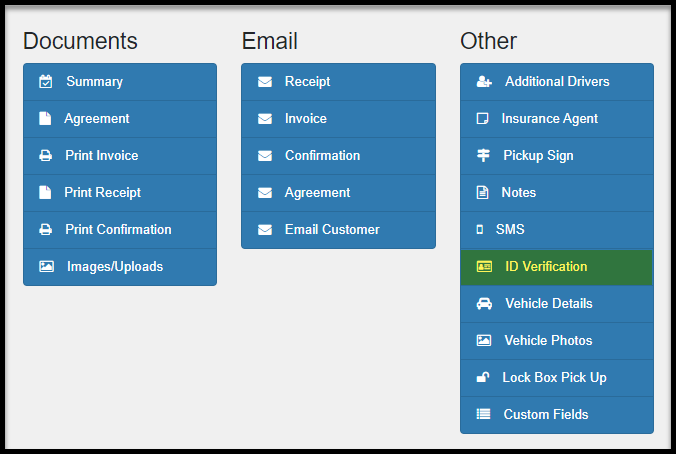Click the add-user icon for Additional Drivers
The image size is (676, 454).
[484, 81]
